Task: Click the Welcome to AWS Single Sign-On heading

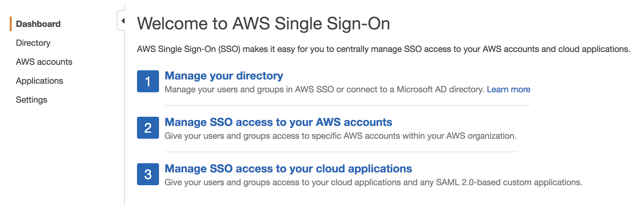Action: (x=263, y=24)
